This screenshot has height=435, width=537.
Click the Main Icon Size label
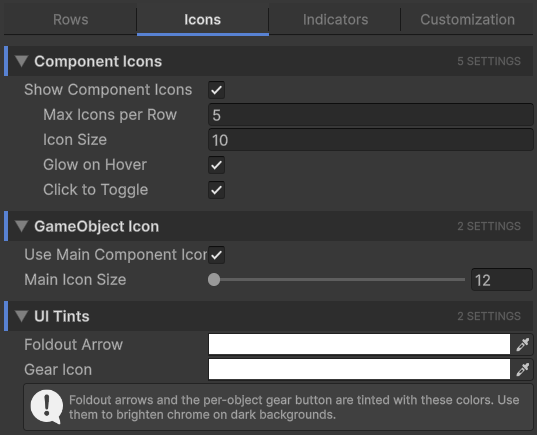(75, 280)
